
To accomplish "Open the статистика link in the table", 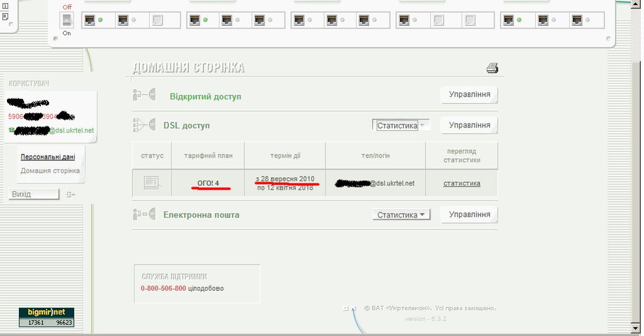I will (461, 183).
